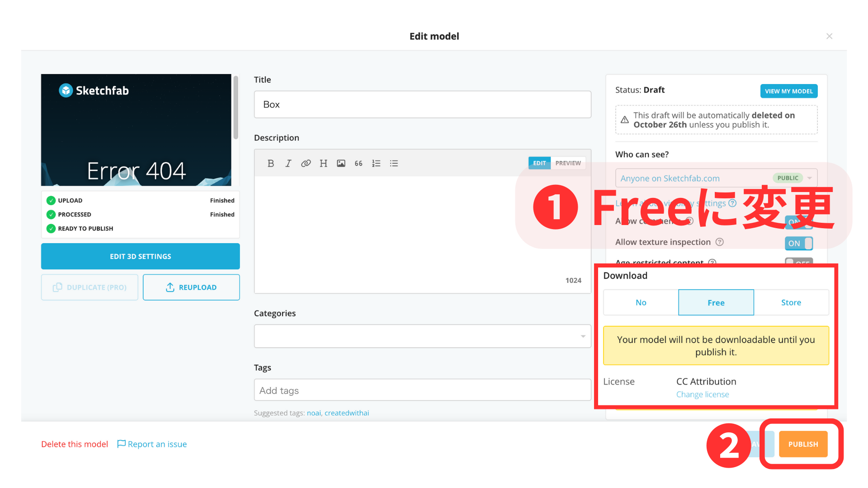The image size is (868, 488).
Task: Apply italic formatting in description toolbar
Action: click(x=288, y=163)
